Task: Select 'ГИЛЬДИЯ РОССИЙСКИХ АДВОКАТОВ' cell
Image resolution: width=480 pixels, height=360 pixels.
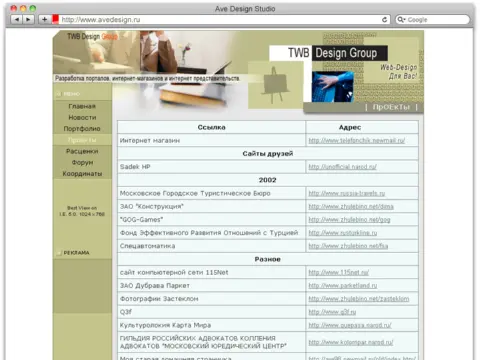Action: tap(211, 342)
